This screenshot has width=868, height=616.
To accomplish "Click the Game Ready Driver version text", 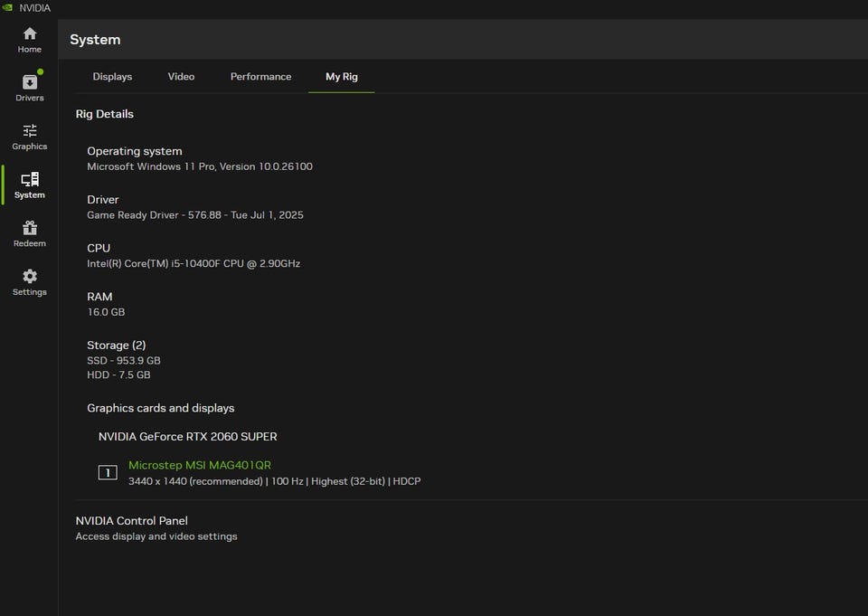I will pyautogui.click(x=195, y=215).
